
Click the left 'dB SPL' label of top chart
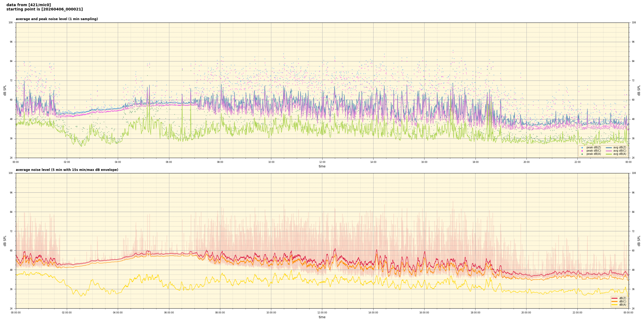[5, 90]
